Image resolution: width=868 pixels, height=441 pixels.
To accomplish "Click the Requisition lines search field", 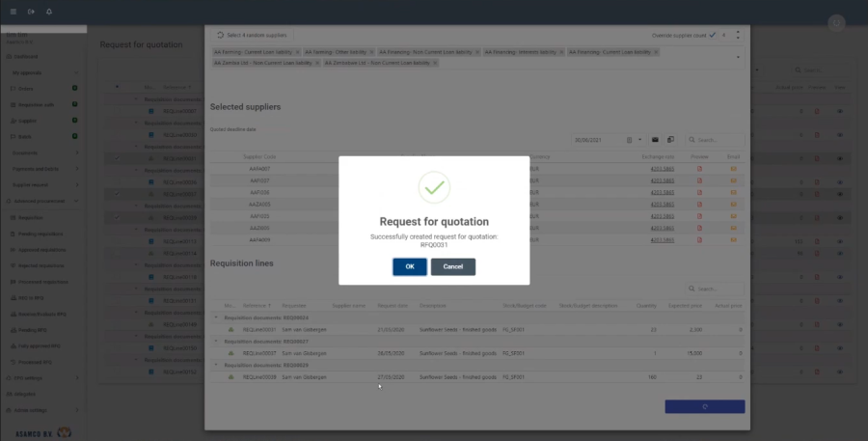I will [719, 289].
